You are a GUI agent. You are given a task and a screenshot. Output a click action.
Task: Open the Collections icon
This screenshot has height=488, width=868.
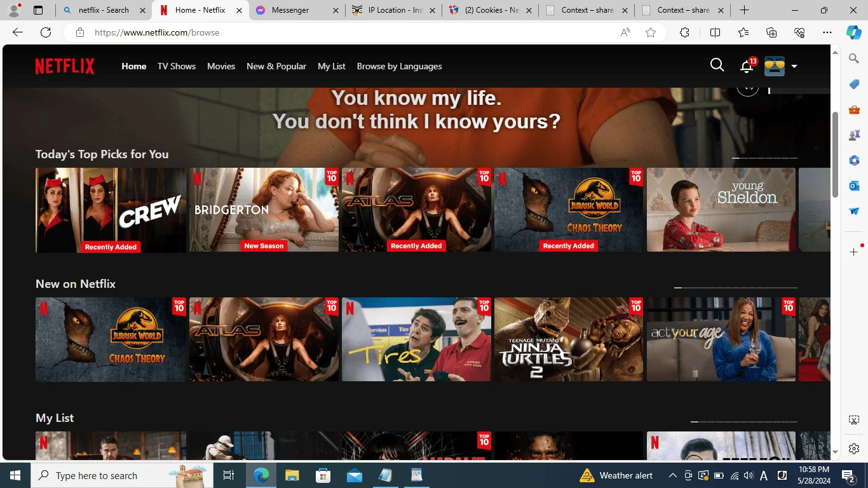click(771, 32)
